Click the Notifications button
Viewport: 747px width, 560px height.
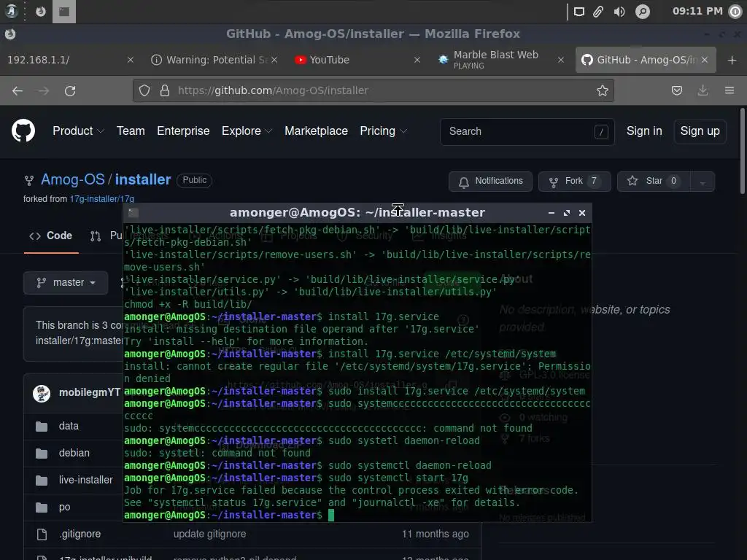pyautogui.click(x=490, y=182)
